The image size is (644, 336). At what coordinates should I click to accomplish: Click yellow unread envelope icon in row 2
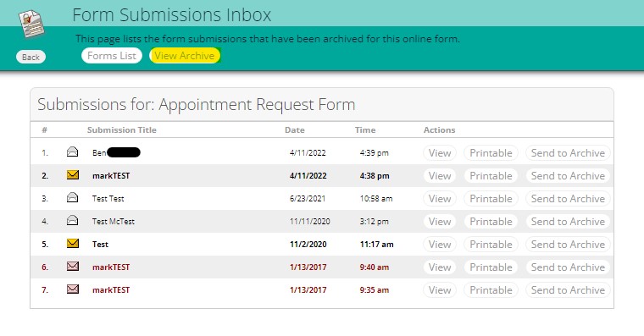(x=73, y=175)
